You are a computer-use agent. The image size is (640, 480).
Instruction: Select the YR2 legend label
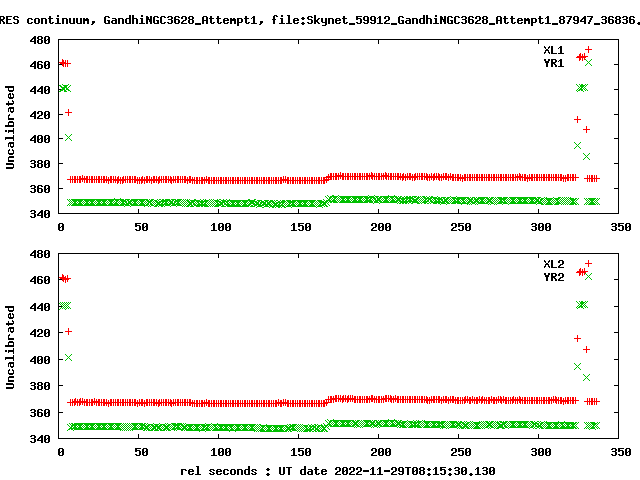pyautogui.click(x=553, y=277)
